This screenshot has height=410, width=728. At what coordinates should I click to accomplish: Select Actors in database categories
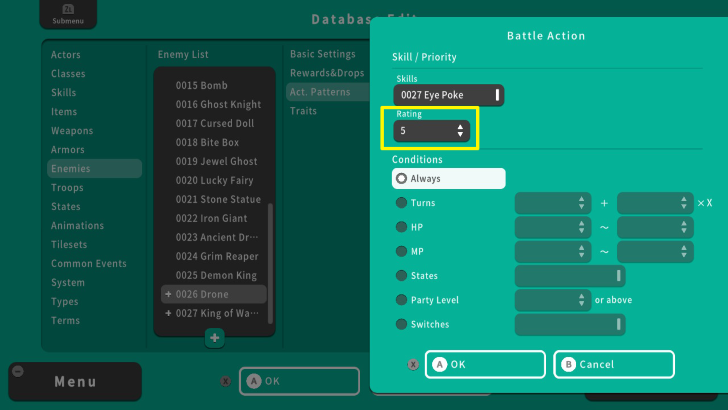[x=65, y=55]
